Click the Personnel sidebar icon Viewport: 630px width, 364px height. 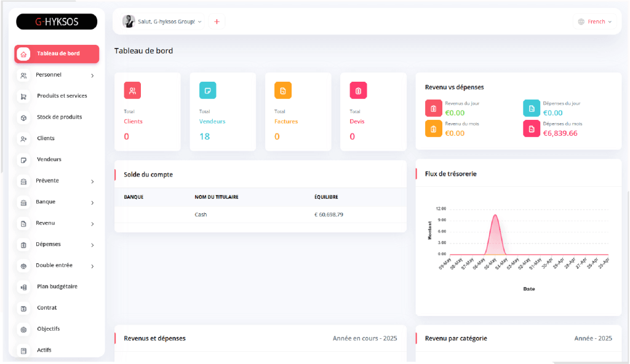[24, 76]
